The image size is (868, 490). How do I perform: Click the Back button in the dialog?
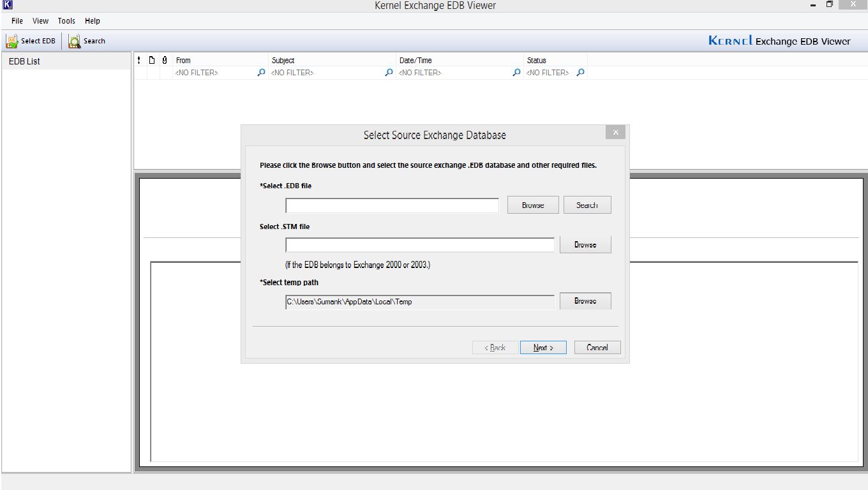tap(495, 348)
